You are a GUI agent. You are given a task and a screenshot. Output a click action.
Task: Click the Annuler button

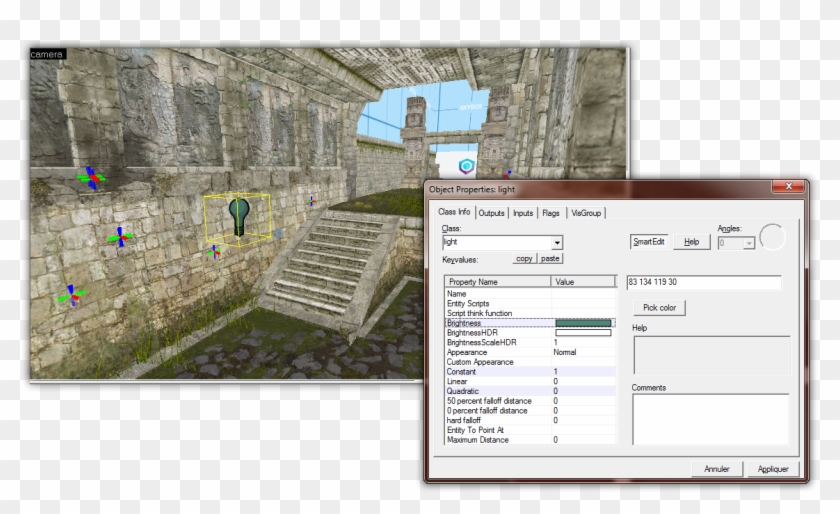[717, 468]
